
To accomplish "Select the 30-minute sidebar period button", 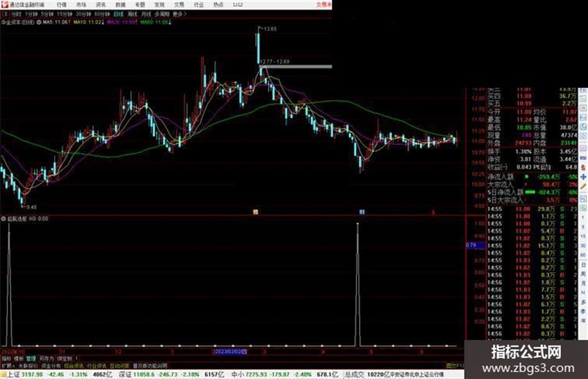I will [583, 245].
